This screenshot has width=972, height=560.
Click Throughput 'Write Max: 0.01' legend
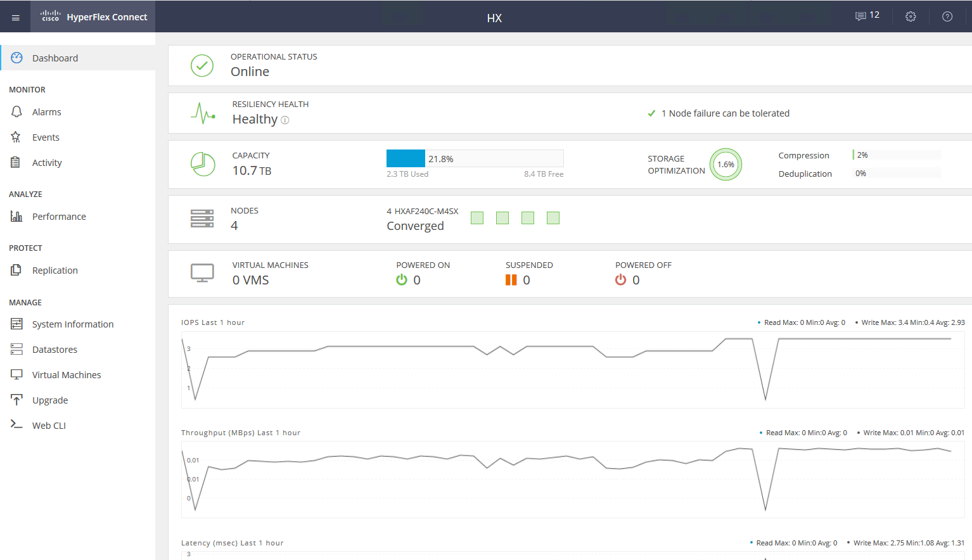[911, 433]
